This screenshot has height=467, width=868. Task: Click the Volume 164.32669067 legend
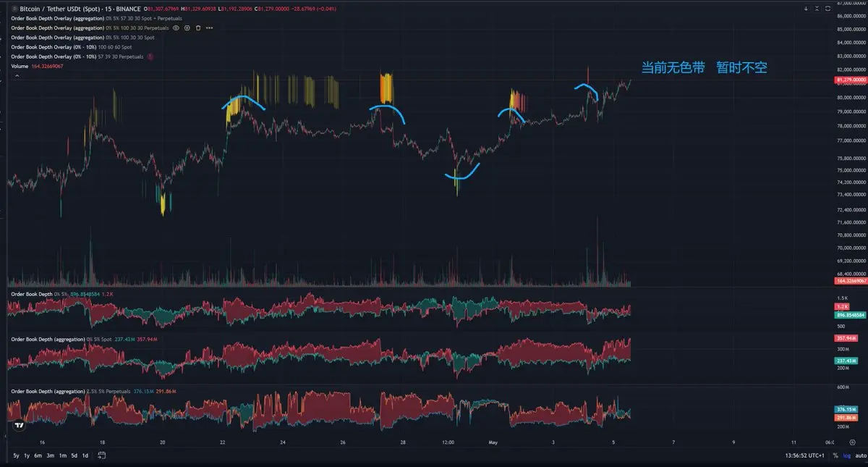37,66
